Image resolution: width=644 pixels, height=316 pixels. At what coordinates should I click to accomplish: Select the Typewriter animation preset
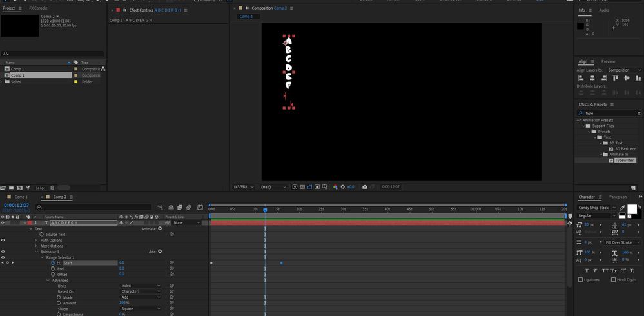[625, 161]
